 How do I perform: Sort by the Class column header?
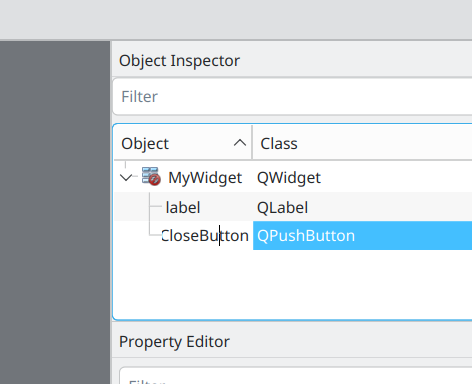click(362, 143)
